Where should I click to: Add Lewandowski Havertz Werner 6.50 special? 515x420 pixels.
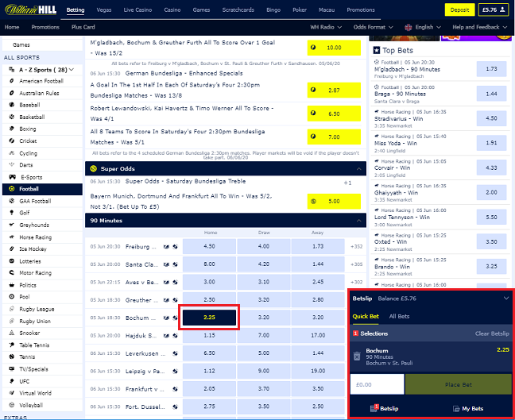pyautogui.click(x=334, y=114)
